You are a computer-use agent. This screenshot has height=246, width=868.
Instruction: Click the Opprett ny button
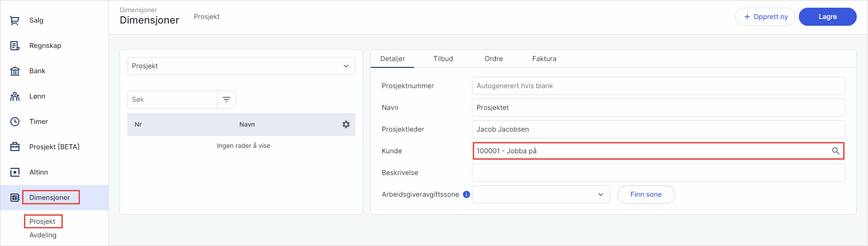[x=765, y=17]
